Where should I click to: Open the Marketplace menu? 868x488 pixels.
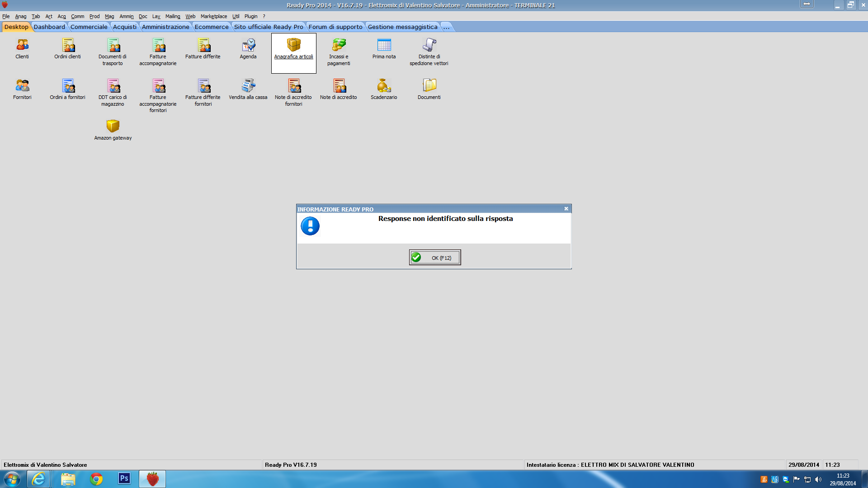[214, 16]
